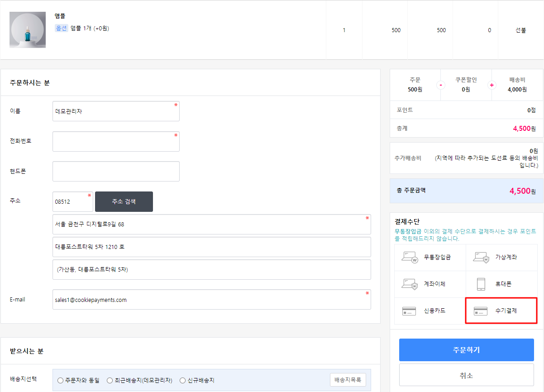The image size is (544, 392).
Task: Open the 배송지목록 list button
Action: (348, 380)
